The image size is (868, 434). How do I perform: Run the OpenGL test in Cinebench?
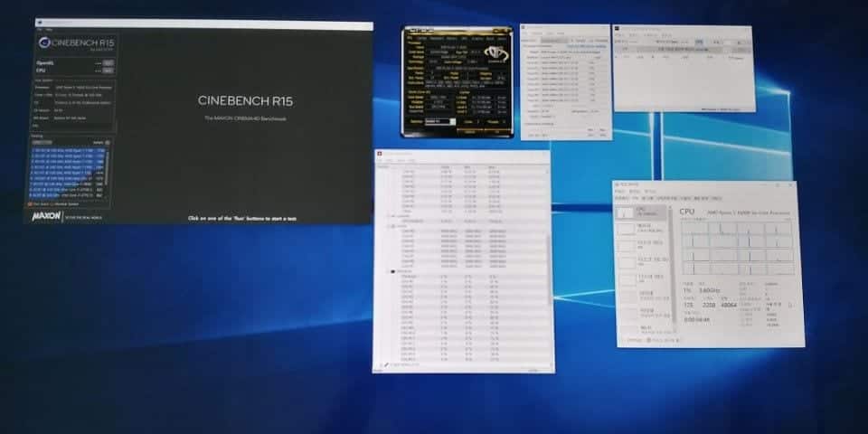(x=108, y=62)
